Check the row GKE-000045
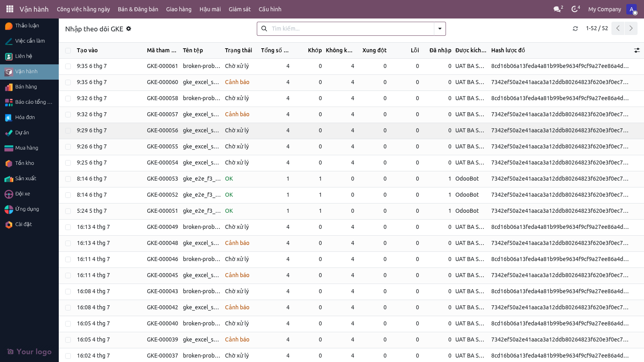 68,275
